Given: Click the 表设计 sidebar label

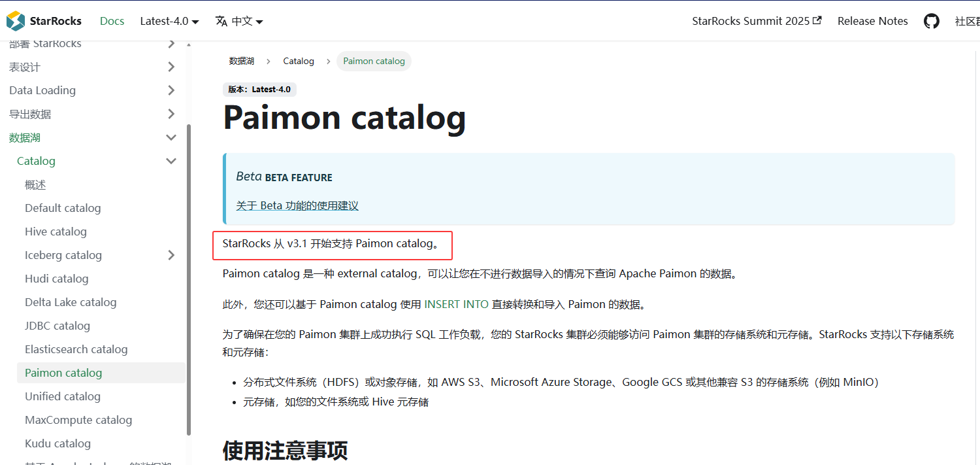Looking at the screenshot, I should click(x=25, y=67).
